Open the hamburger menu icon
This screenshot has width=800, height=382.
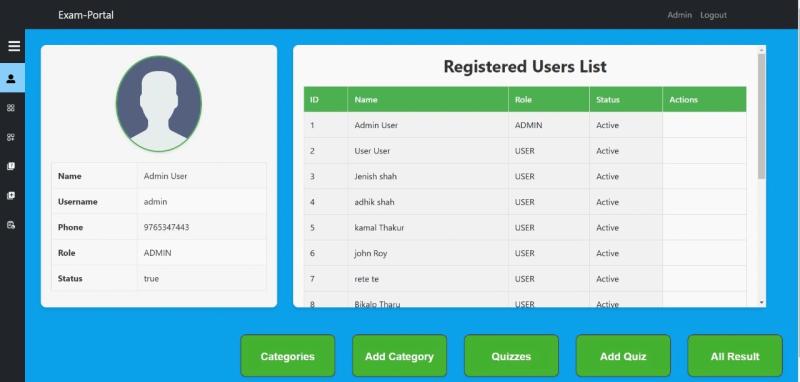pyautogui.click(x=14, y=46)
